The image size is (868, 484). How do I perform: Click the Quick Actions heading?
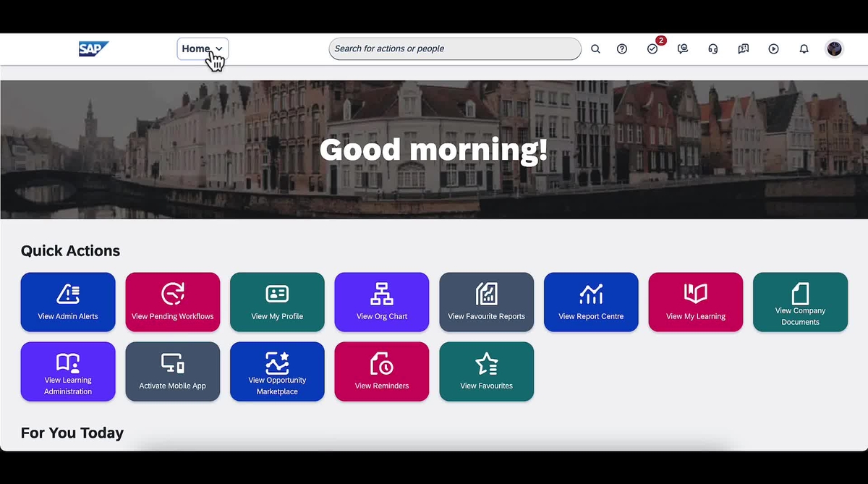pyautogui.click(x=70, y=251)
